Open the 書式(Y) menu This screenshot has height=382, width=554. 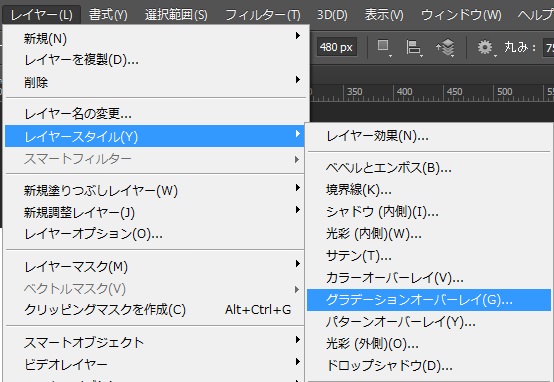pos(108,15)
